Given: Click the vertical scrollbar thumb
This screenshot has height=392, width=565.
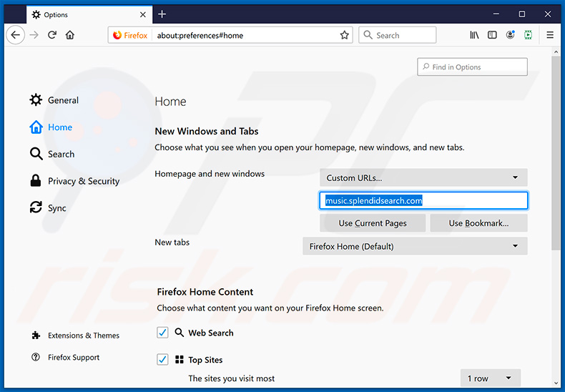Looking at the screenshot, I should point(556,153).
